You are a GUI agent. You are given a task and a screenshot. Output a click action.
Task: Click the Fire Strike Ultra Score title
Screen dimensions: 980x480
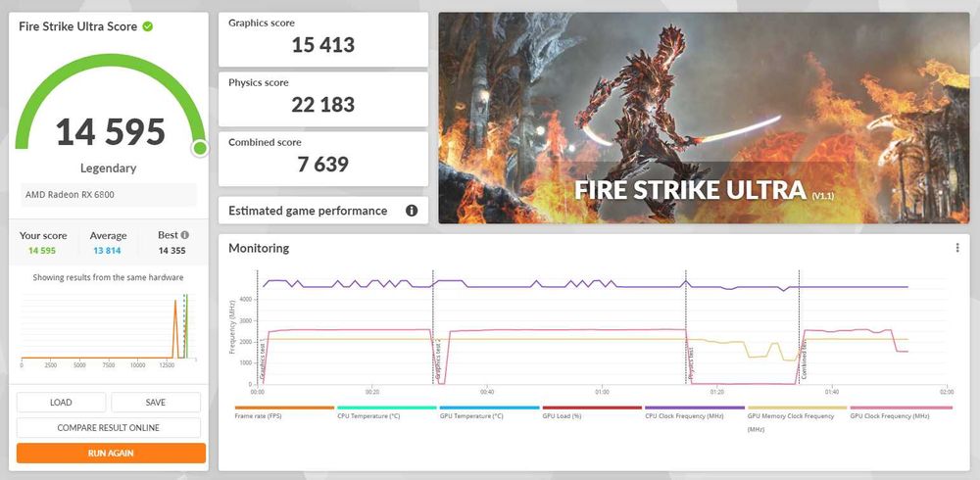[77, 26]
